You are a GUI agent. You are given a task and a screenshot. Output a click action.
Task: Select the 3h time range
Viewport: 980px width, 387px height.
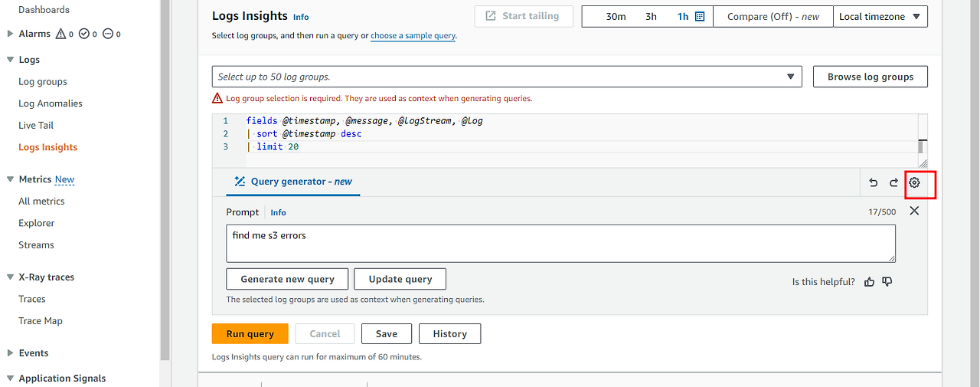pyautogui.click(x=651, y=16)
